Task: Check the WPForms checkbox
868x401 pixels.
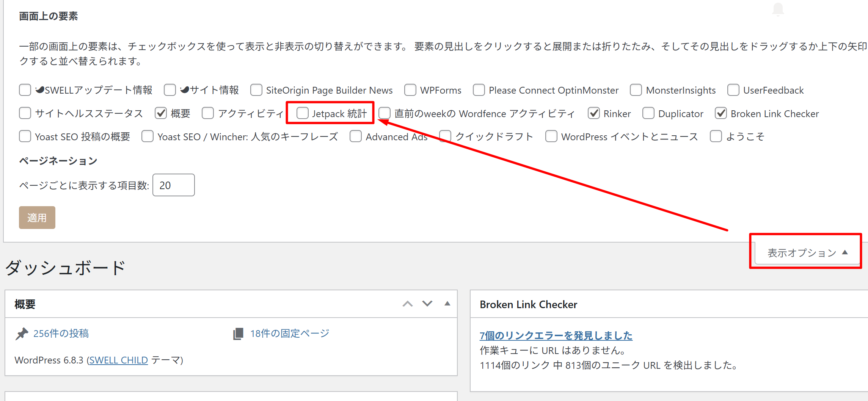Action: tap(410, 90)
